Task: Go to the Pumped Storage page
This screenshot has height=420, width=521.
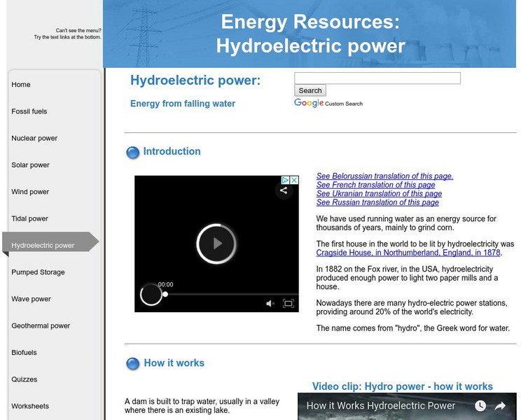Action: coord(38,272)
